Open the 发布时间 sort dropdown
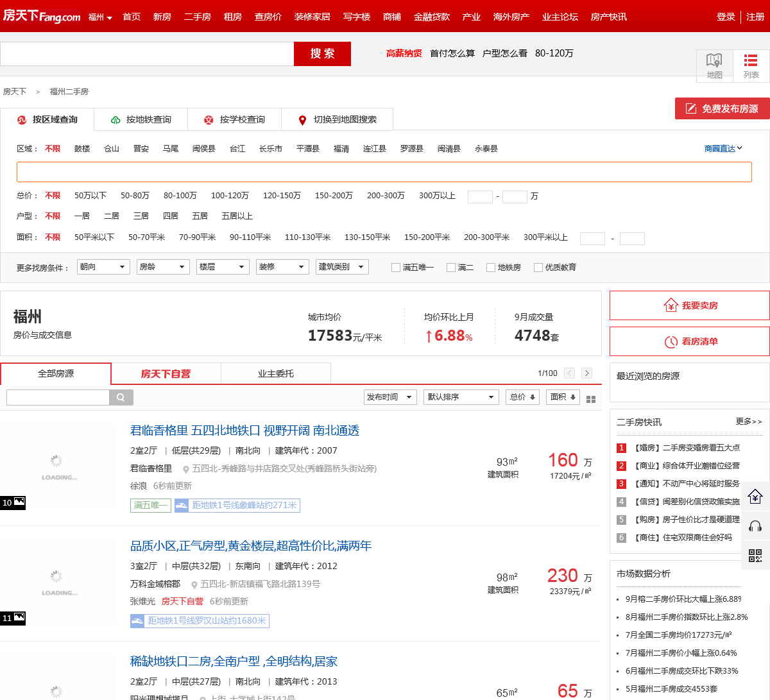 (x=390, y=397)
